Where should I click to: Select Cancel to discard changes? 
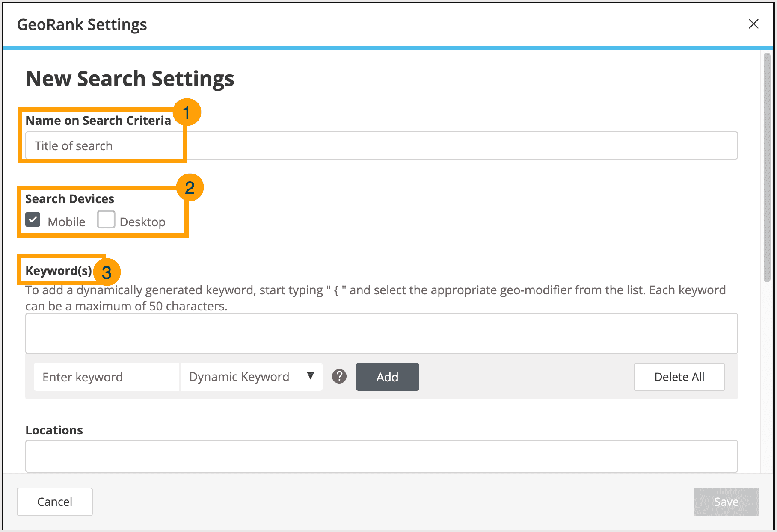click(x=54, y=502)
